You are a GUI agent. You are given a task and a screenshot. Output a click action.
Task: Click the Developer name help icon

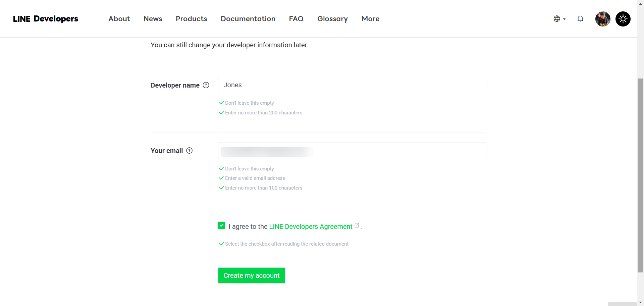click(206, 85)
